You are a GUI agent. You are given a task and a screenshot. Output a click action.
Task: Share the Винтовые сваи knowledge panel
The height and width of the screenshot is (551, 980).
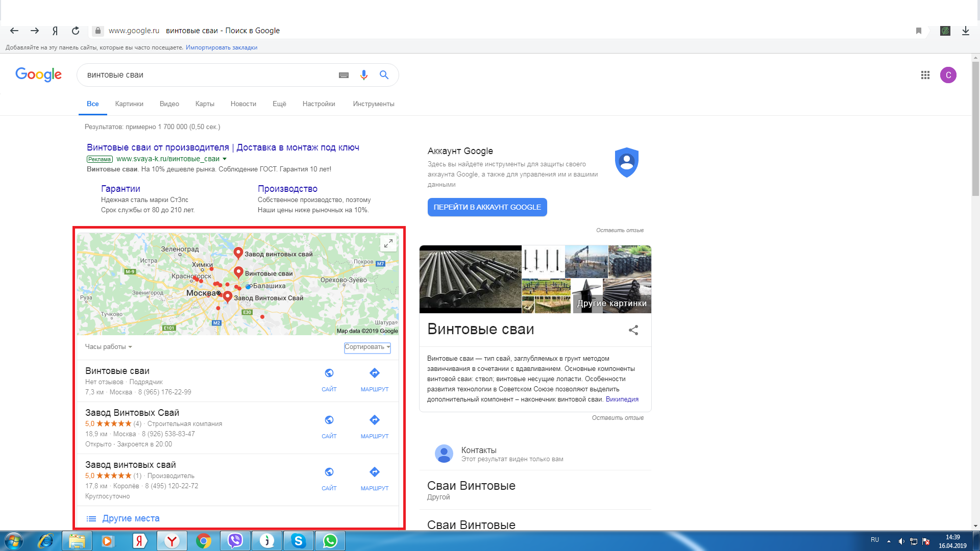click(633, 330)
